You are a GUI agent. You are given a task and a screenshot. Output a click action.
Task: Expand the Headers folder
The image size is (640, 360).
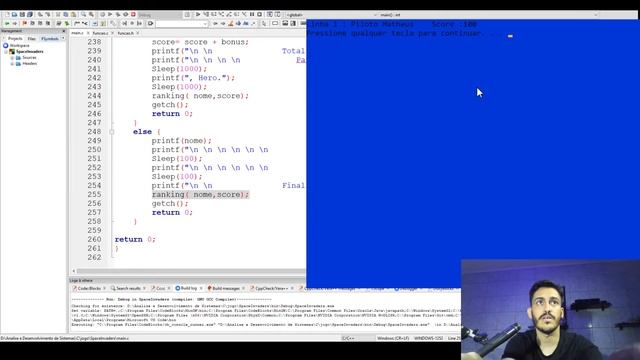[12, 64]
